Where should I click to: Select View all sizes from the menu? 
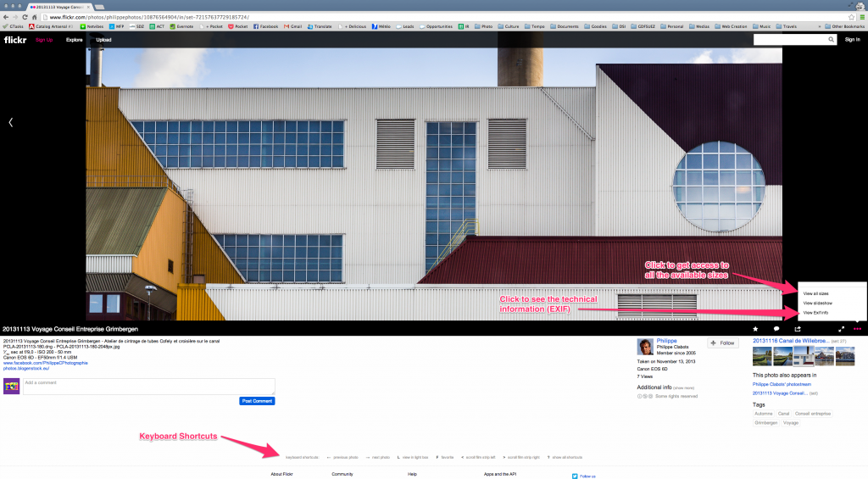[x=815, y=293]
